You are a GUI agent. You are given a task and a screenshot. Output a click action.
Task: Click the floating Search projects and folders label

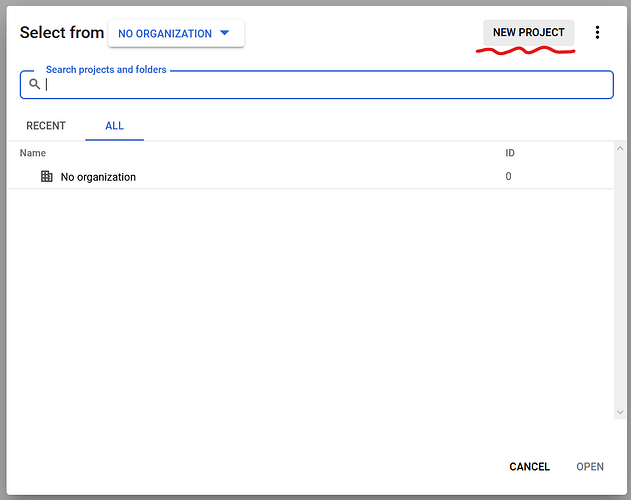(x=106, y=70)
